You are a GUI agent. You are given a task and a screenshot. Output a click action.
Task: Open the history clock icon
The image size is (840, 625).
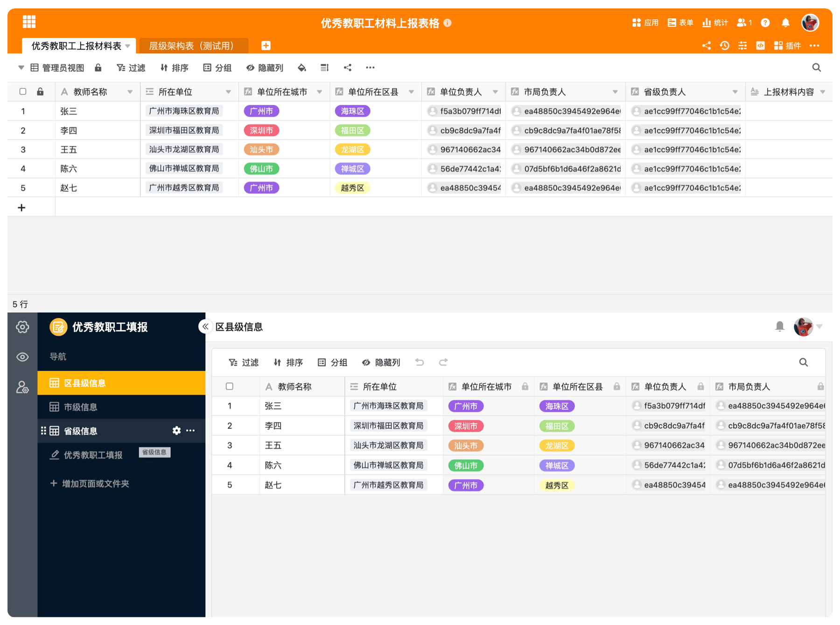pos(724,46)
